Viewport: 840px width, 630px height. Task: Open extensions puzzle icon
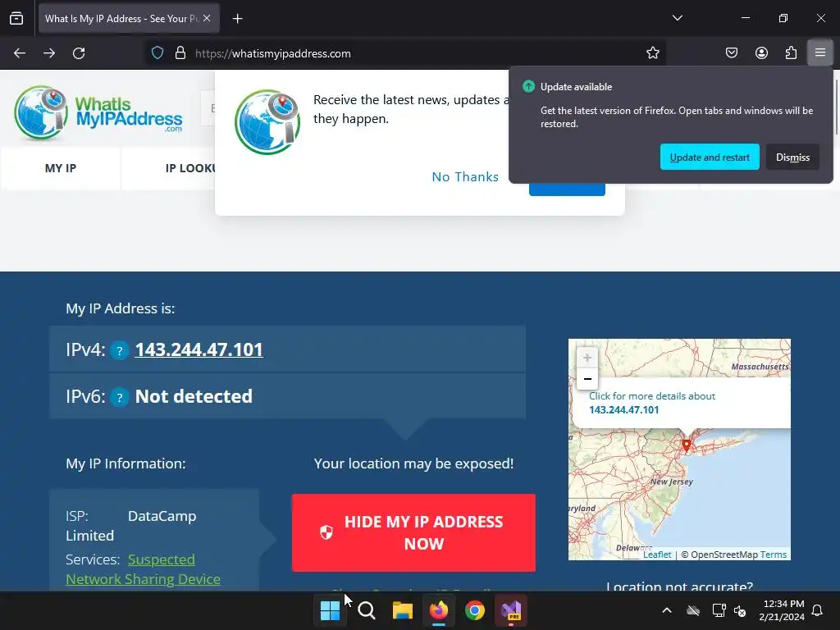(x=791, y=52)
